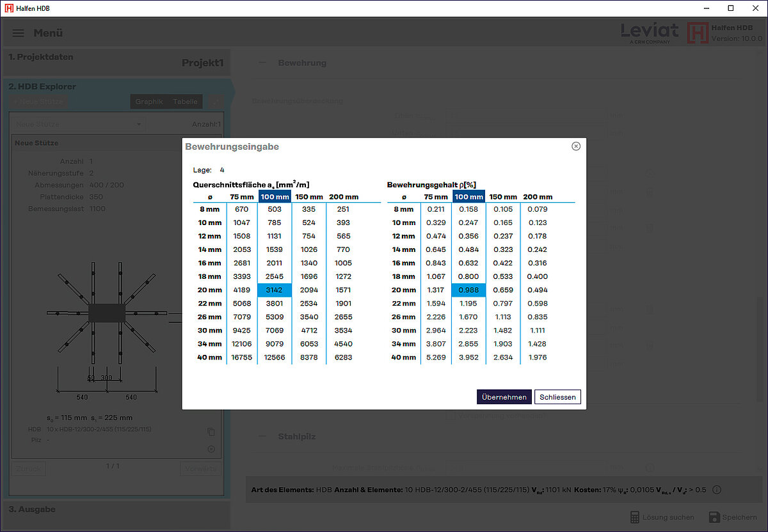Select cell 1340 in cross-section table
The image size is (768, 532).
308,263
